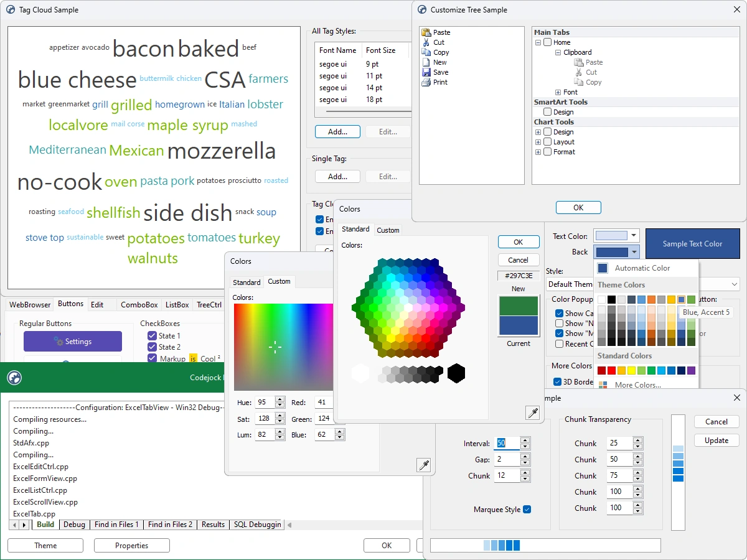Expand the Font node in the tree
This screenshot has height=560, width=747.
tap(558, 92)
